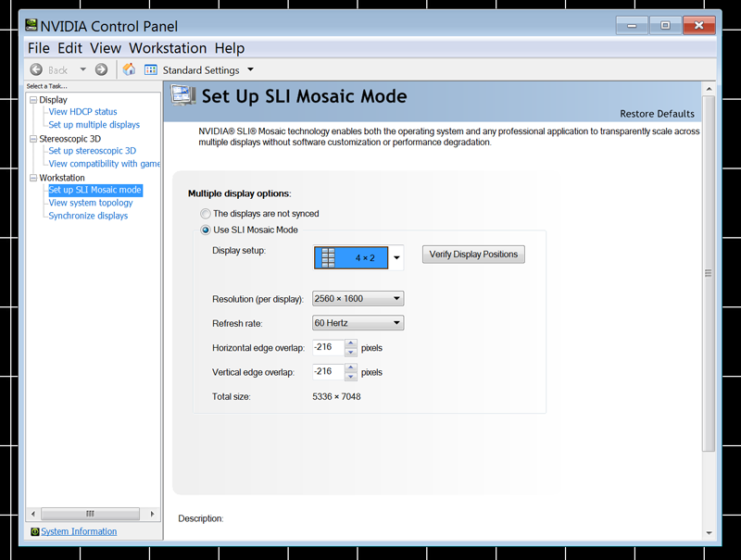The image size is (741, 560).
Task: Click the Standard Settings grid icon
Action: pyautogui.click(x=151, y=69)
